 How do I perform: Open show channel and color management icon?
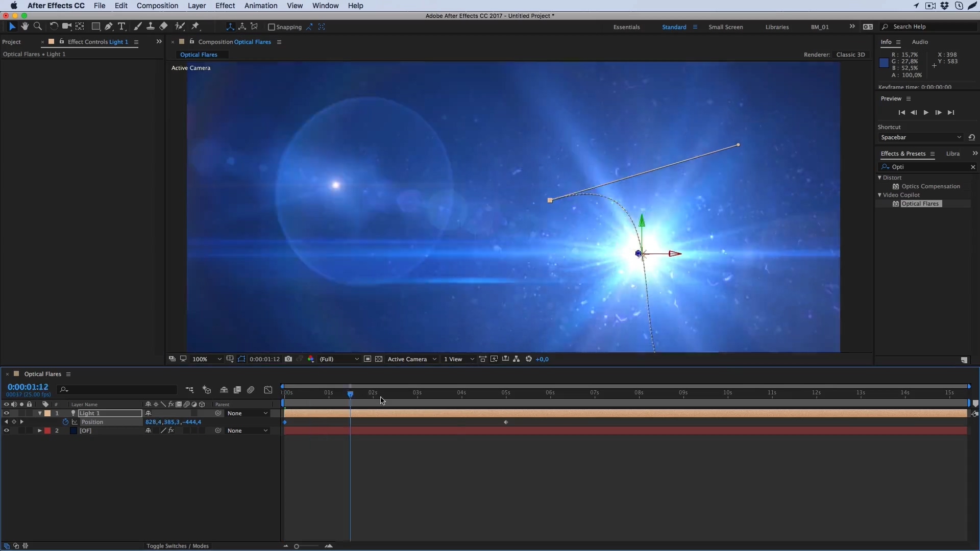[311, 359]
